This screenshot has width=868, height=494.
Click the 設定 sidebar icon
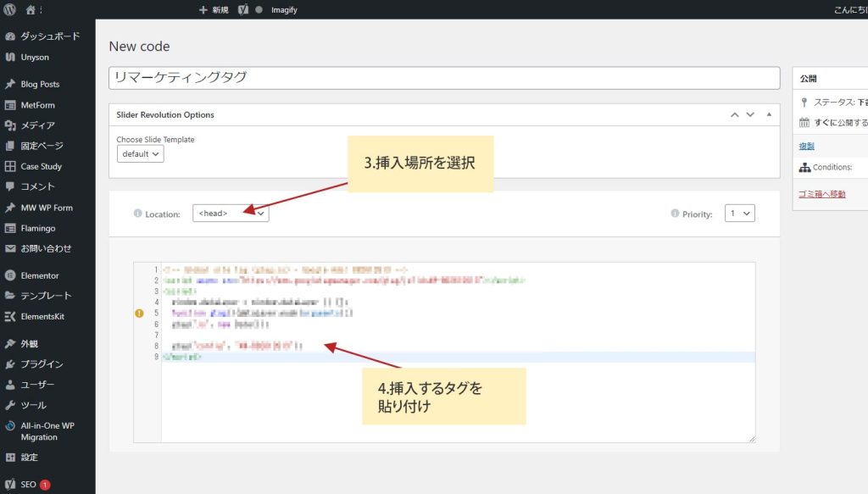[x=10, y=458]
